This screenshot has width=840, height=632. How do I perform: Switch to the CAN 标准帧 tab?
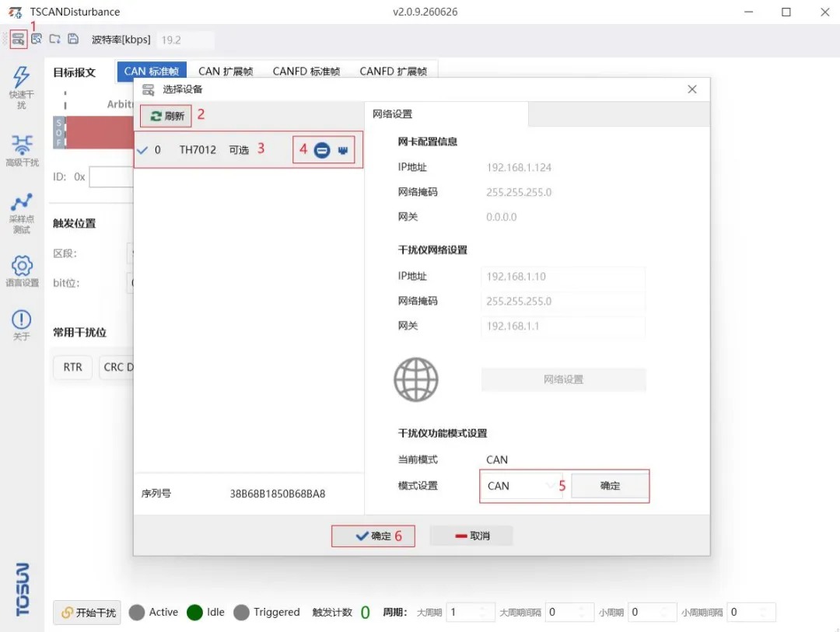[x=152, y=72]
